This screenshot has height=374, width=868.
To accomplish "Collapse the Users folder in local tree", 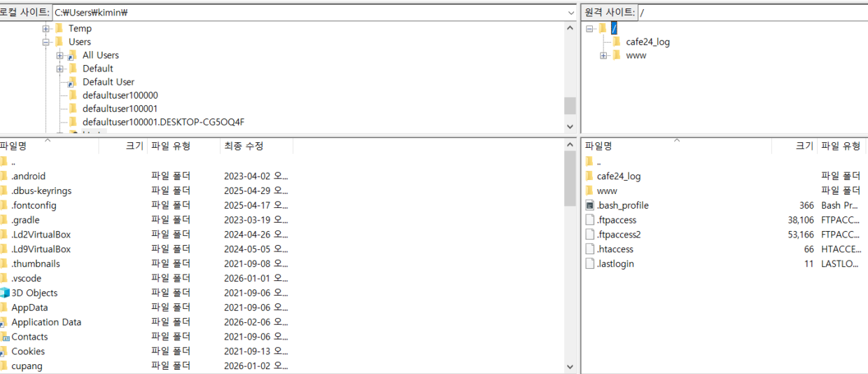I will (46, 42).
